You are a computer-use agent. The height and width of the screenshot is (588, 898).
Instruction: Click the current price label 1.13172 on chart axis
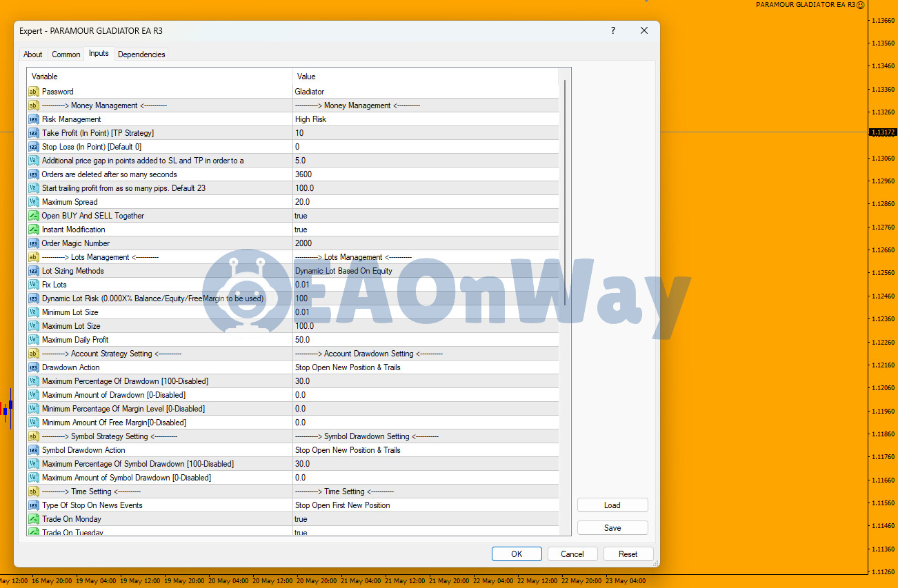click(883, 132)
